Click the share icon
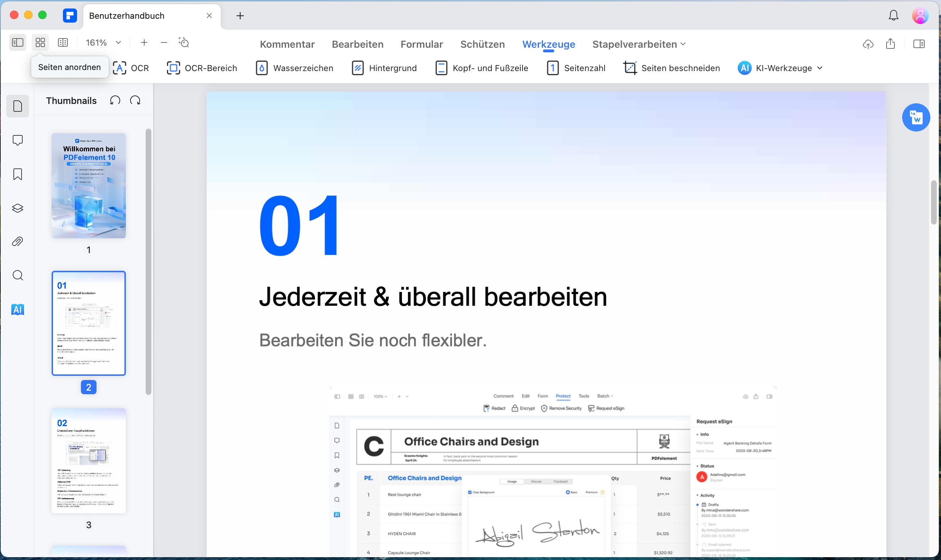 pos(890,44)
